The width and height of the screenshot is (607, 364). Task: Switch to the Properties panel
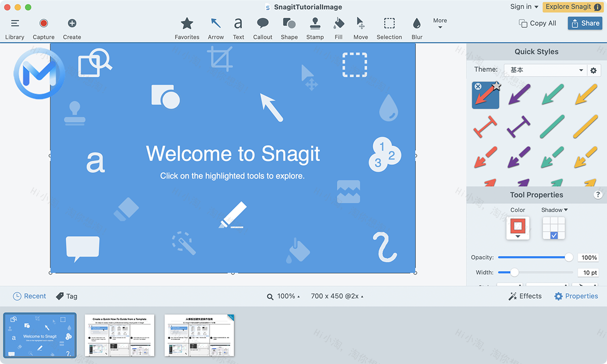576,296
